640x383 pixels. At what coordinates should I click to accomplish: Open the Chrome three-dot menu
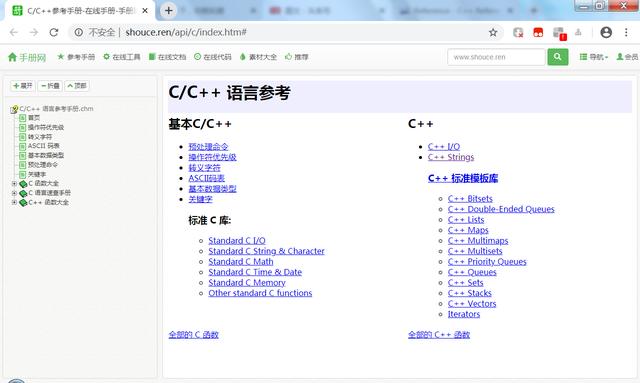(x=626, y=32)
